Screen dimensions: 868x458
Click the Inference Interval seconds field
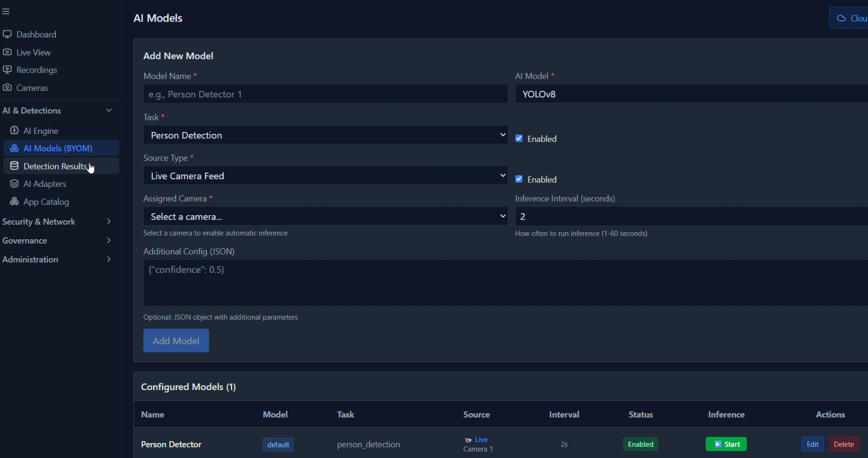tap(692, 216)
